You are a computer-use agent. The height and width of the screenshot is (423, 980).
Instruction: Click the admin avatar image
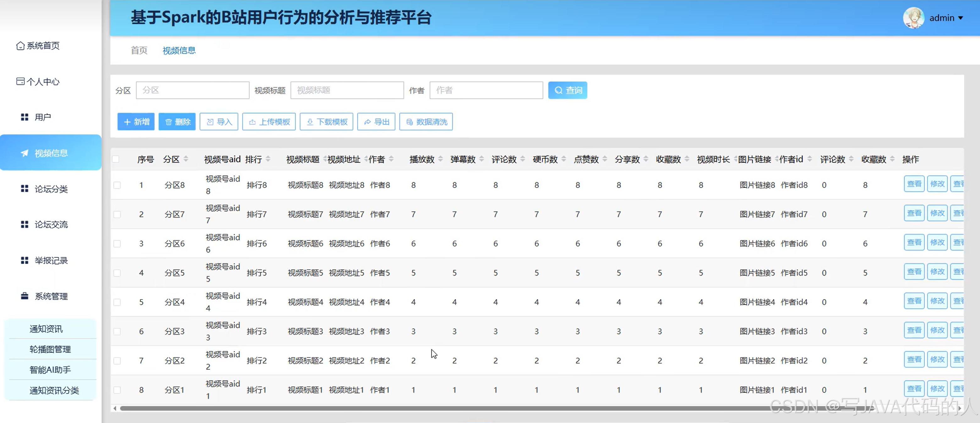(913, 18)
